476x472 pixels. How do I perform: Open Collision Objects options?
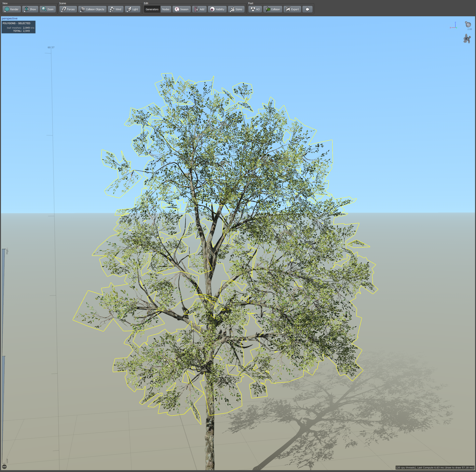point(92,9)
